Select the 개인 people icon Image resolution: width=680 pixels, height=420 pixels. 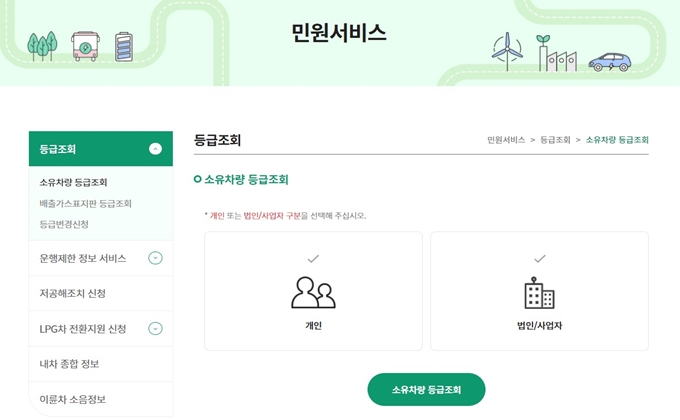pyautogui.click(x=313, y=292)
